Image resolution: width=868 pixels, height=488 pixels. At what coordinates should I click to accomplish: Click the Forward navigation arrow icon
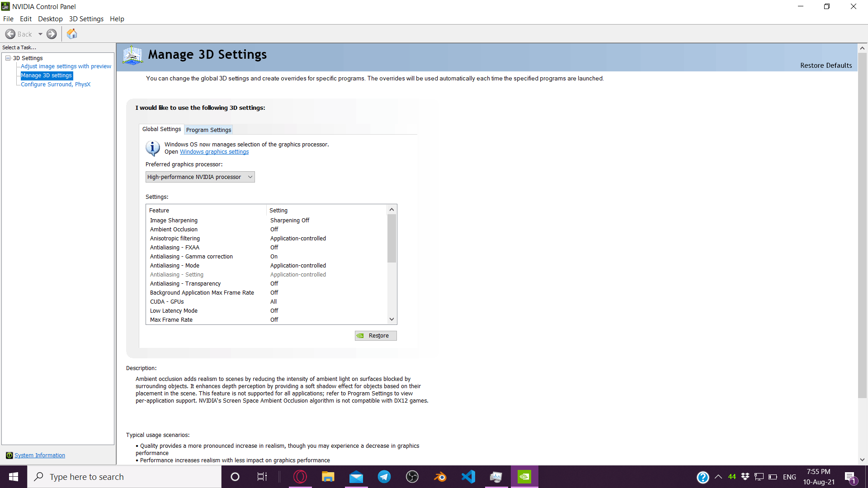coord(52,34)
